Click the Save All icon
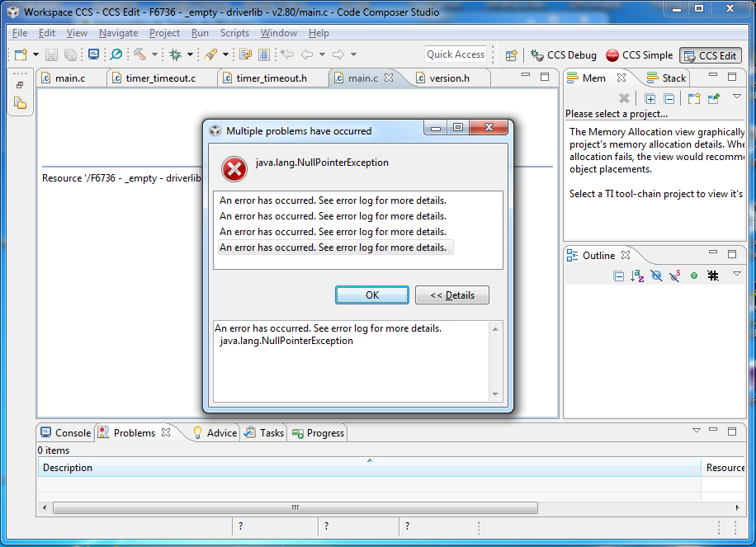756x547 pixels. (70, 54)
